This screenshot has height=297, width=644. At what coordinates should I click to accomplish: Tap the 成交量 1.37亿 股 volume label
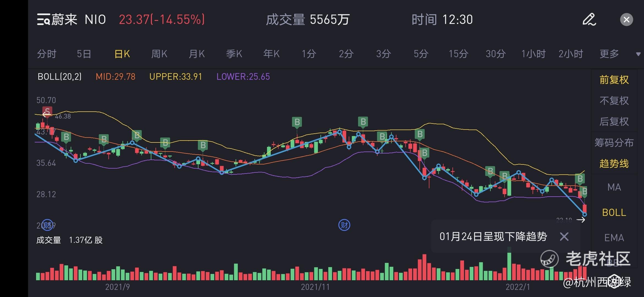coord(69,240)
